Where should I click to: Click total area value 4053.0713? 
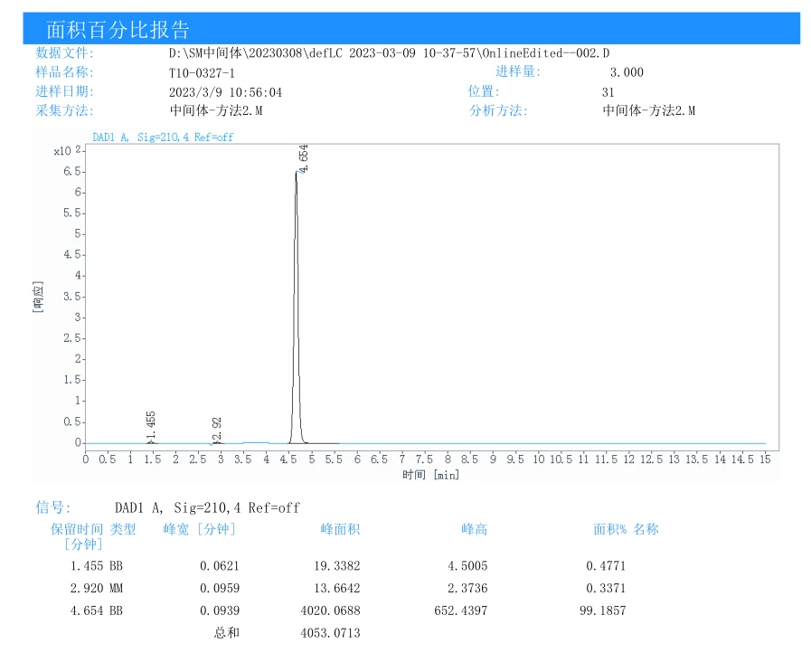(331, 633)
